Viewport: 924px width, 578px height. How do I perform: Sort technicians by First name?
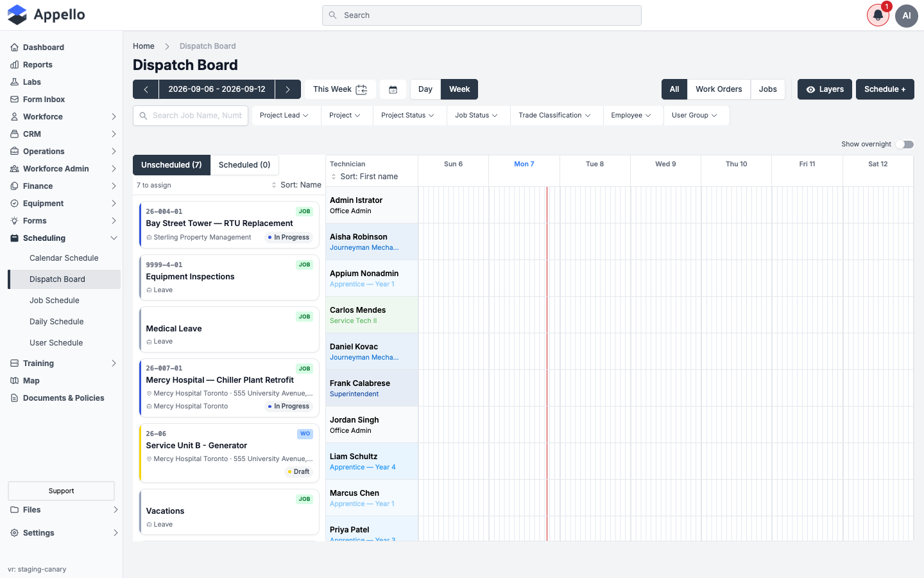click(364, 177)
